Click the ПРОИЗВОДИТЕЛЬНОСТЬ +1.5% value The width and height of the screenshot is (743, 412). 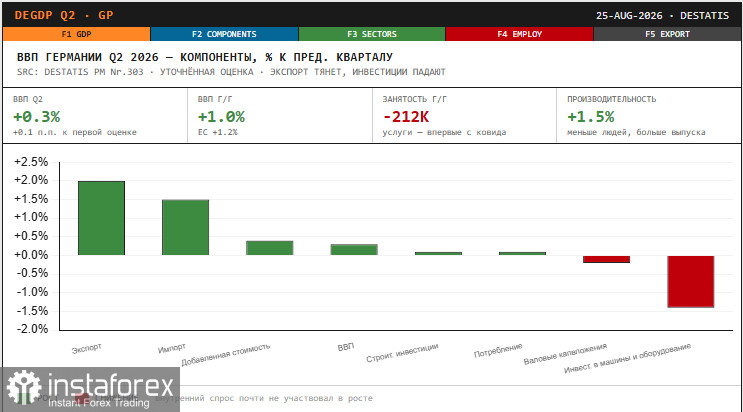[590, 117]
